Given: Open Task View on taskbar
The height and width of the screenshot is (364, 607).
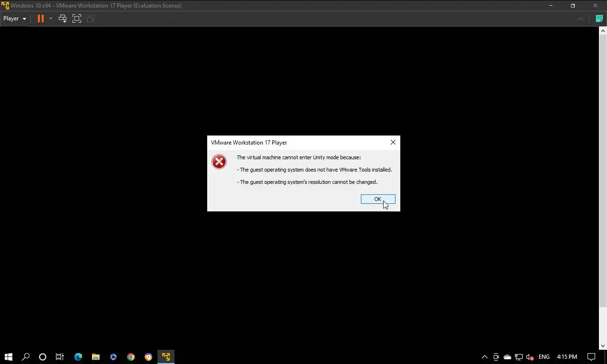Looking at the screenshot, I should point(60,357).
